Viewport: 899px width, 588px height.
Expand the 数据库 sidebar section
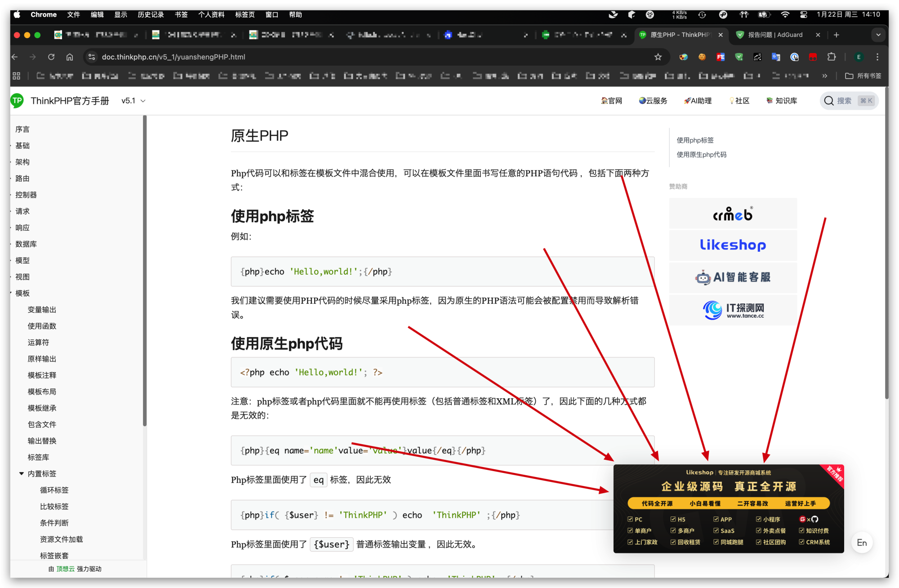click(x=26, y=244)
